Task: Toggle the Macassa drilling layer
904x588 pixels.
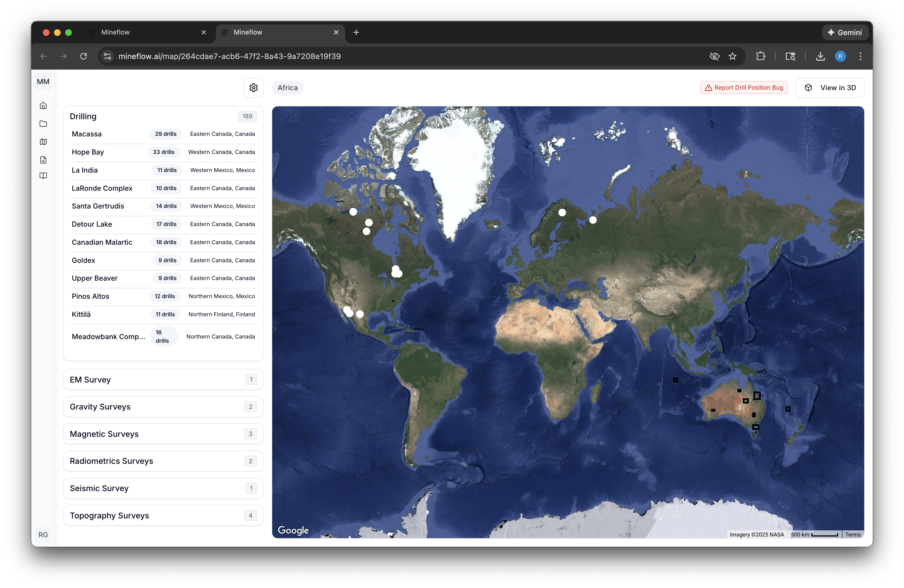Action: click(87, 134)
